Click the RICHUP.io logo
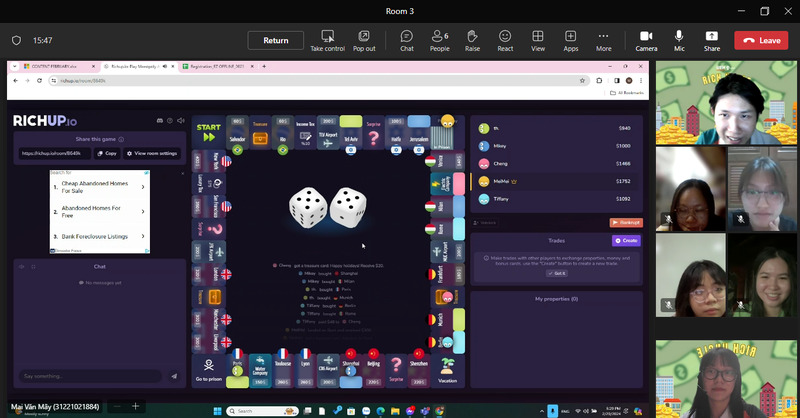This screenshot has width=800, height=418. (x=45, y=121)
